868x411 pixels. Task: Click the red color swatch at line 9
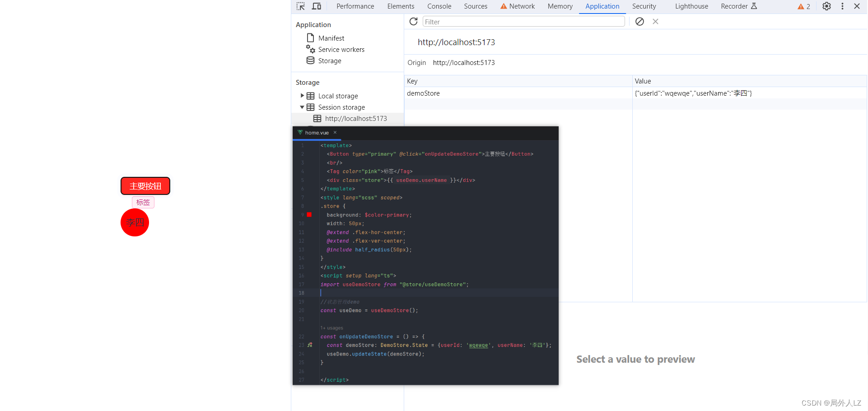[309, 215]
